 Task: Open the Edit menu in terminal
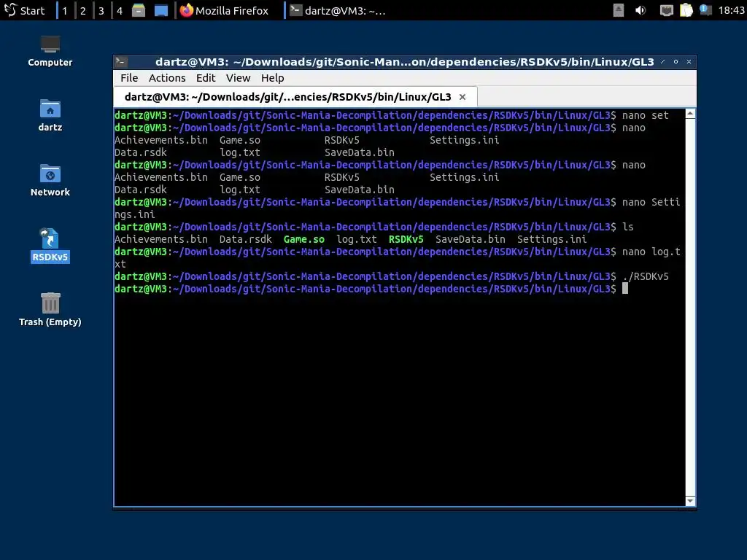[206, 77]
